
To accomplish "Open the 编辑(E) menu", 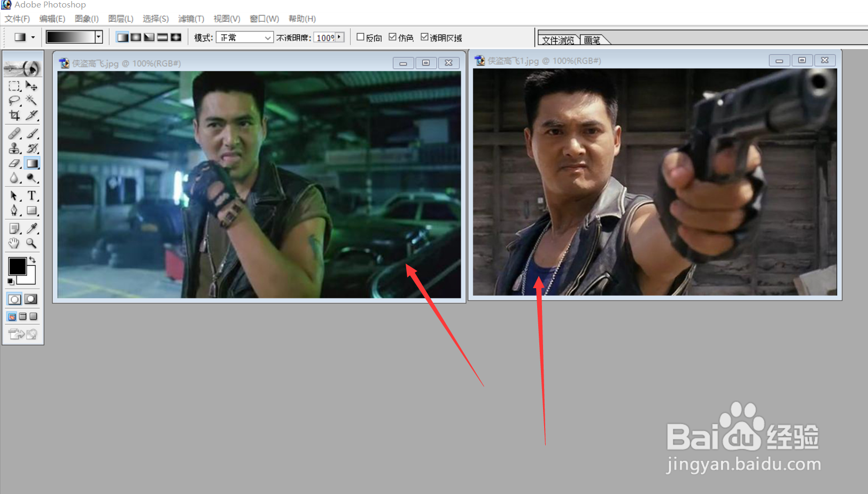I will coord(52,19).
